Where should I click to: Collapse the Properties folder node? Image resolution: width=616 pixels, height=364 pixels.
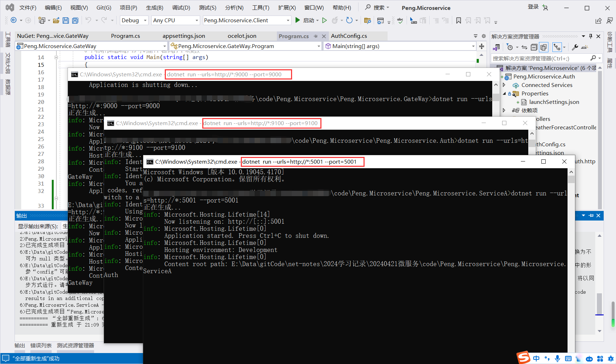click(504, 94)
